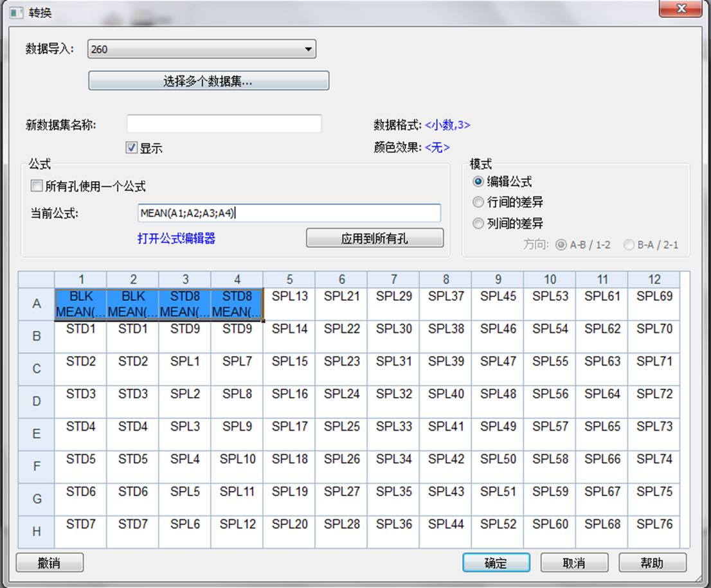Confirm with the 确定 button

[496, 563]
